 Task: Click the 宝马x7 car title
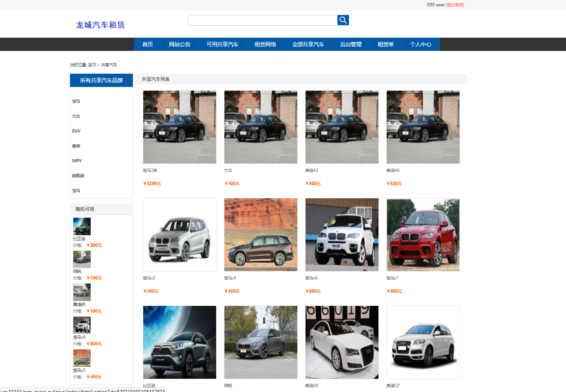[x=393, y=278]
